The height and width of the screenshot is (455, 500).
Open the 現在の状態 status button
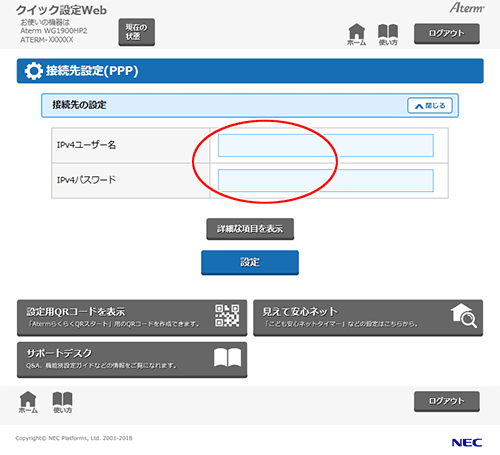[x=137, y=32]
